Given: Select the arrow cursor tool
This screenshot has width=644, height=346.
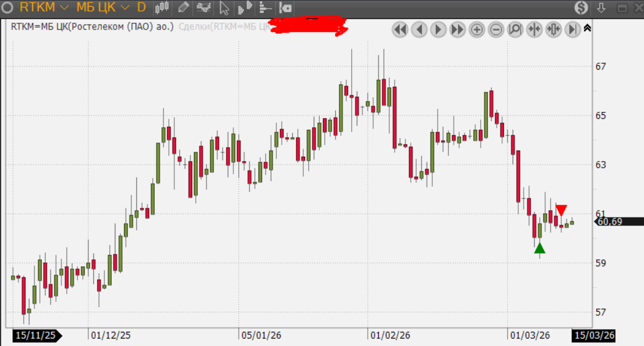Looking at the screenshot, I should (x=224, y=8).
